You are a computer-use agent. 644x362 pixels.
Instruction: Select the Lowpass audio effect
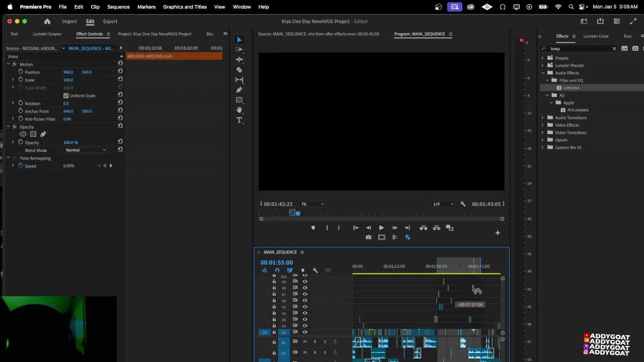click(571, 87)
